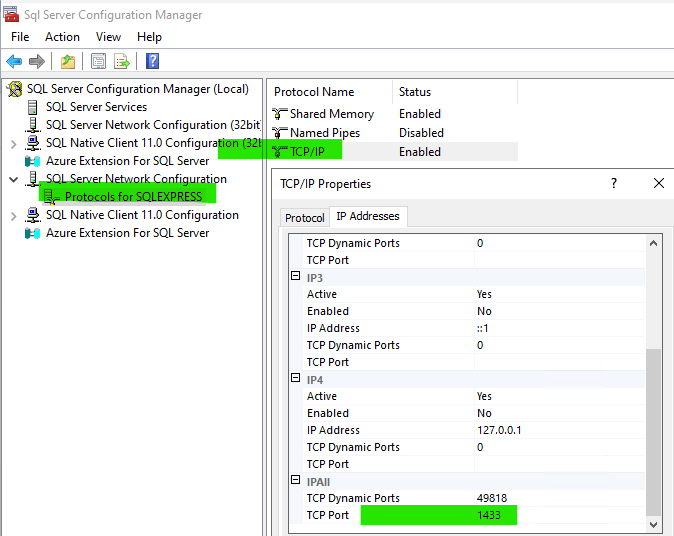Viewport: 674px width, 536px height.
Task: Click the Export List toolbar icon
Action: click(x=122, y=61)
